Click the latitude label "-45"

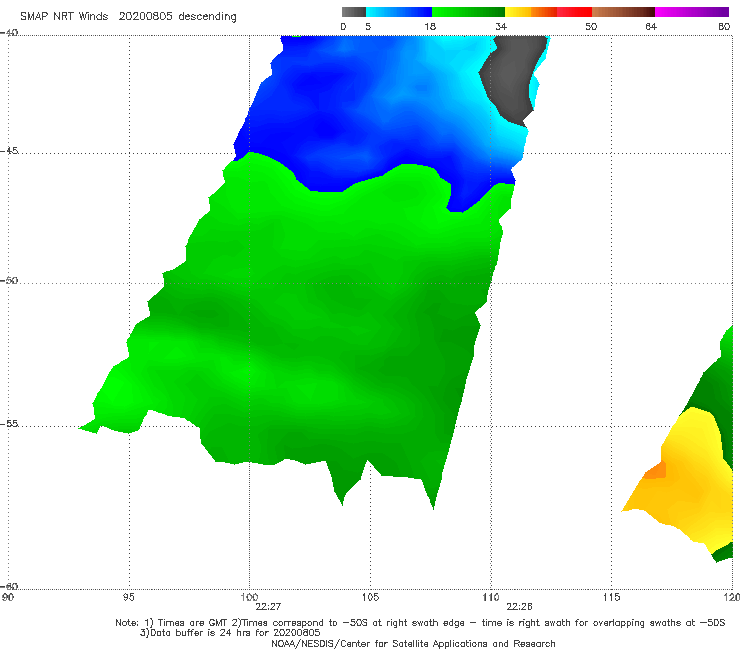tap(9, 151)
